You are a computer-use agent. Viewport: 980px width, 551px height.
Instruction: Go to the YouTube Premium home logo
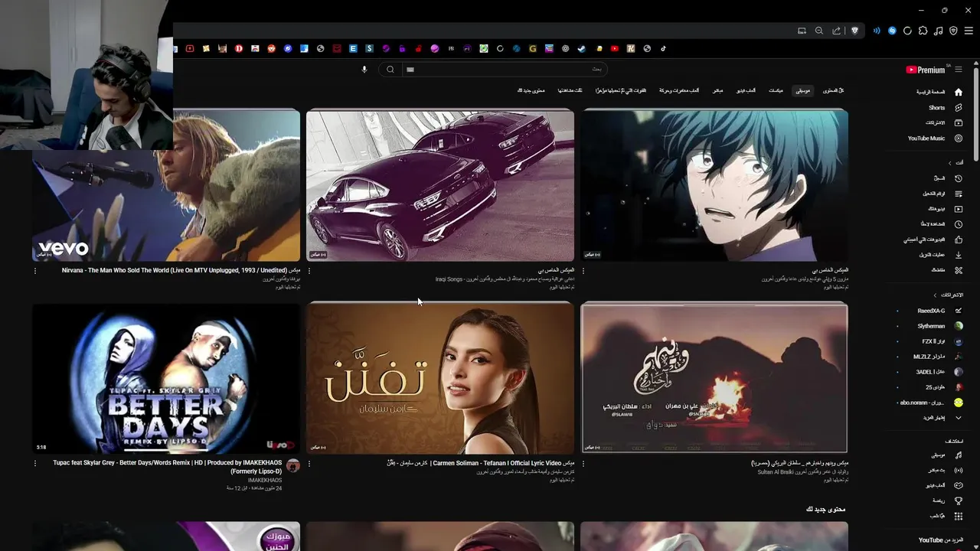tap(926, 70)
